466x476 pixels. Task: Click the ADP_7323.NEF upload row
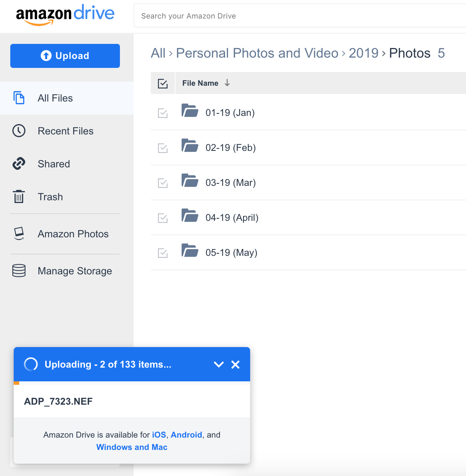(132, 401)
